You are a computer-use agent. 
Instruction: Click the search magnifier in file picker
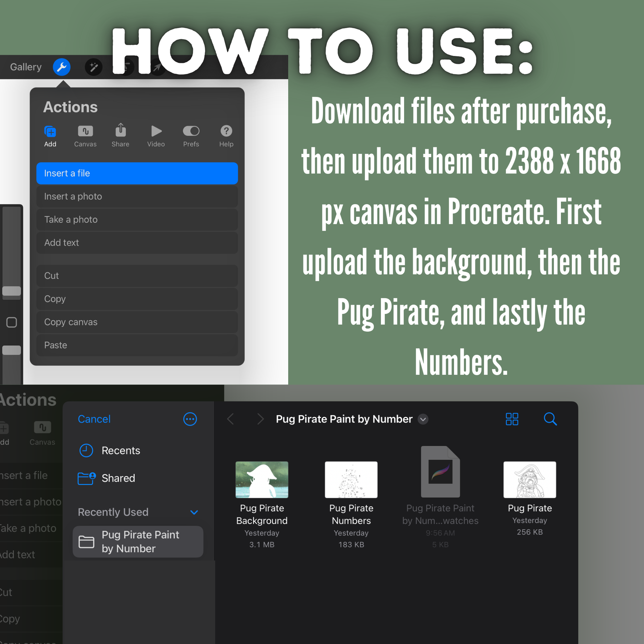tap(550, 419)
